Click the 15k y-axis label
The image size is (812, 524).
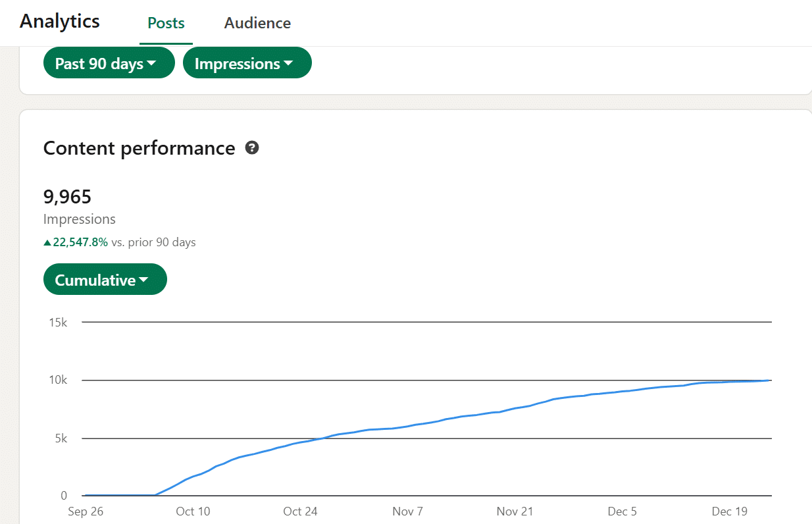pyautogui.click(x=58, y=323)
